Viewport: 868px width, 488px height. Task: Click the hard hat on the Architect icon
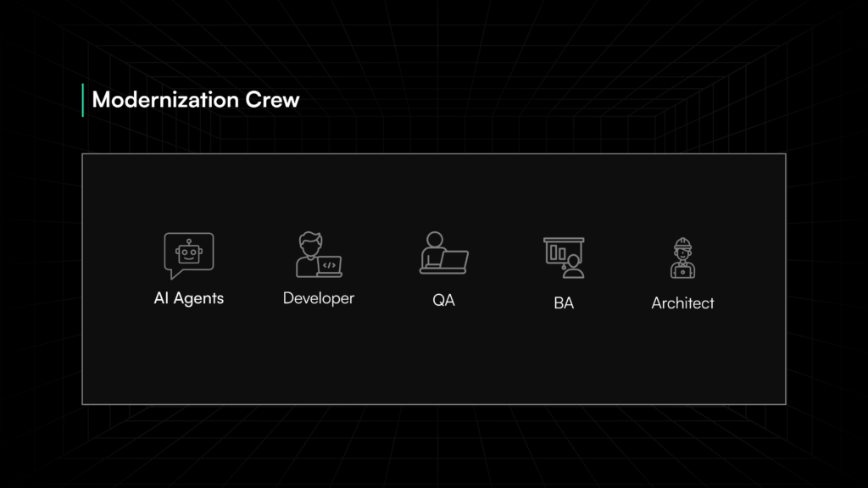pyautogui.click(x=682, y=244)
